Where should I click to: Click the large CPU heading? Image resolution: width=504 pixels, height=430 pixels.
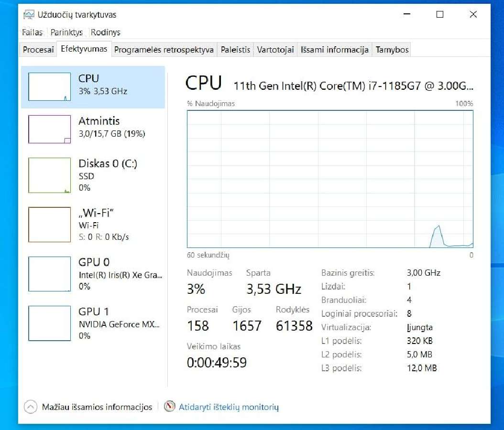203,83
